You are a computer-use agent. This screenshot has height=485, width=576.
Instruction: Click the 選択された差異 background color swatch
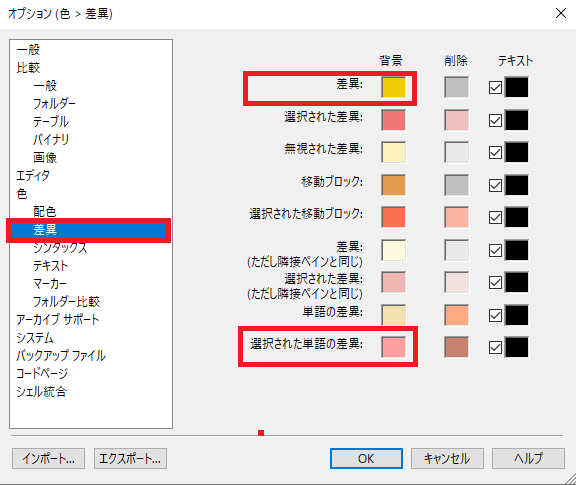[x=393, y=120]
